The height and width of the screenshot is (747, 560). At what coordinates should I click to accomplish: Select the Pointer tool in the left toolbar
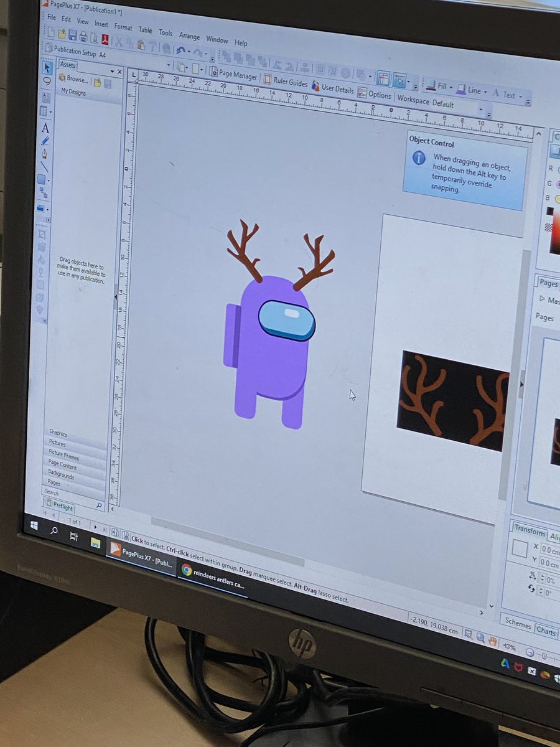click(47, 67)
